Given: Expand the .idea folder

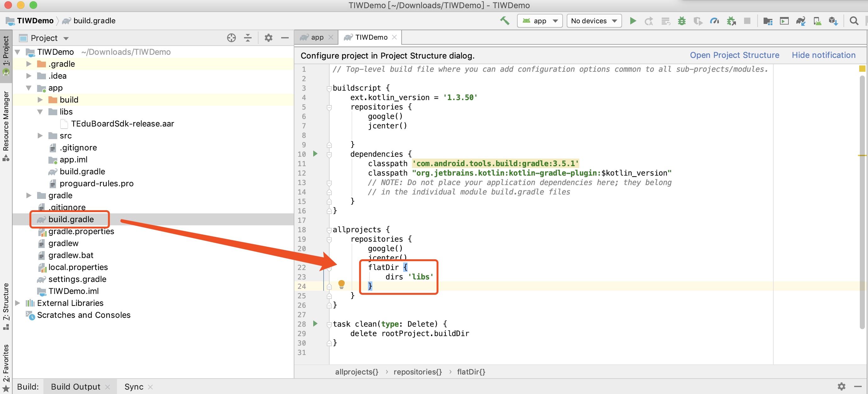Looking at the screenshot, I should 29,76.
